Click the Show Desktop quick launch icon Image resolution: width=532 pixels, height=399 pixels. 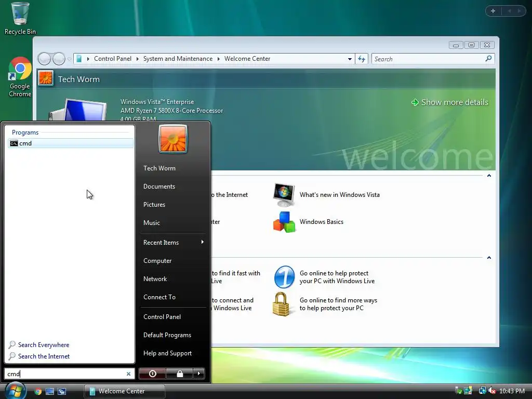(50, 392)
